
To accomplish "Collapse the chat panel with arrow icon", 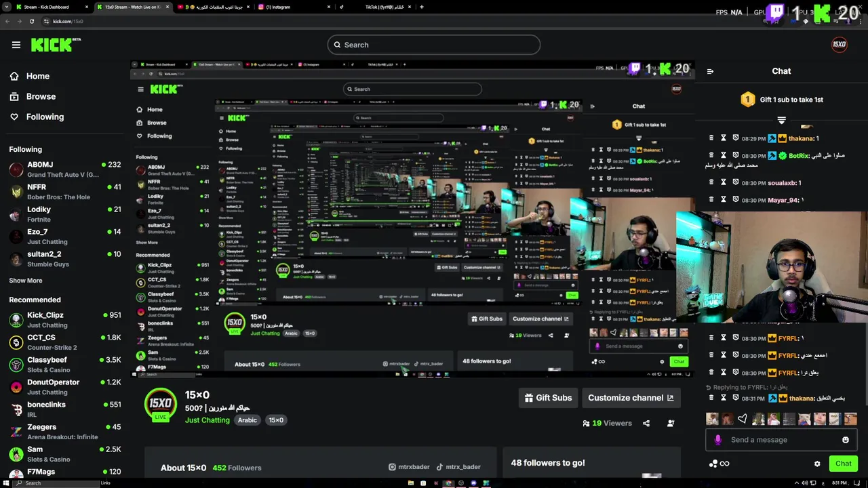I will coord(710,71).
